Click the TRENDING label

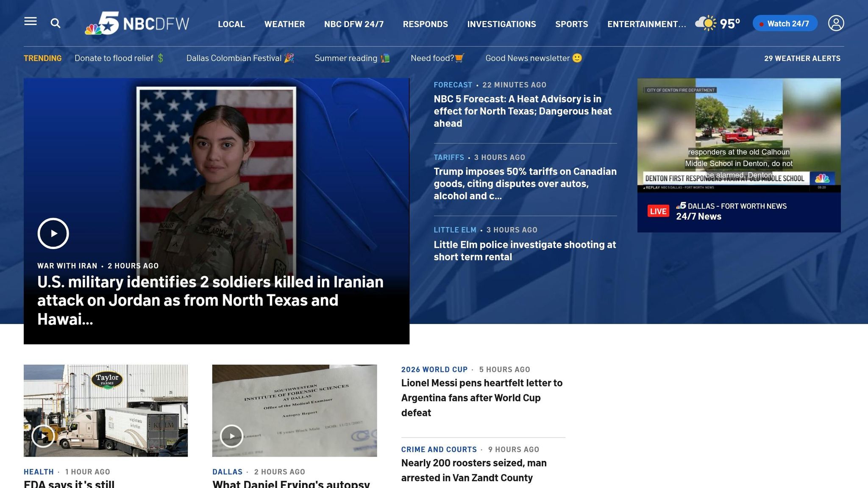pos(42,58)
